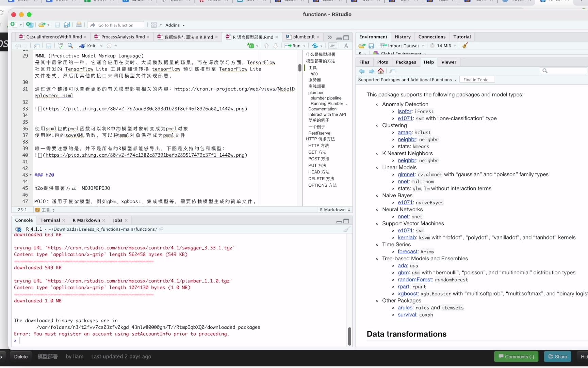Clear workspace objects with the broom icon
This screenshot has width=588, height=368.
(x=465, y=46)
